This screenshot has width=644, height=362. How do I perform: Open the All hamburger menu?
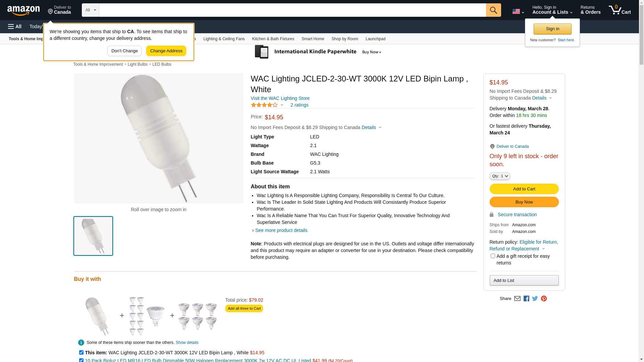15,26
